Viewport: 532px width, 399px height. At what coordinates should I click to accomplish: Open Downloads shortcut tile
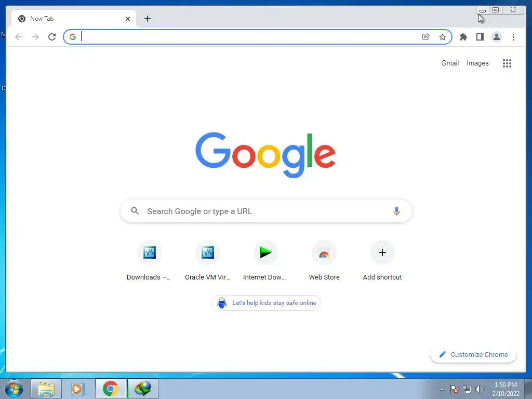149,261
